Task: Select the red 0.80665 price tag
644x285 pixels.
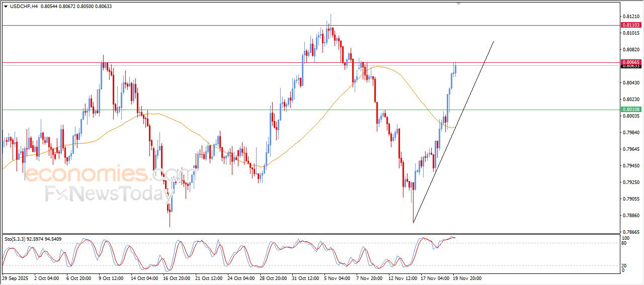Action: [630, 62]
